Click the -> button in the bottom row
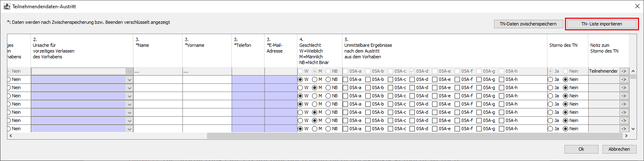 point(624,129)
